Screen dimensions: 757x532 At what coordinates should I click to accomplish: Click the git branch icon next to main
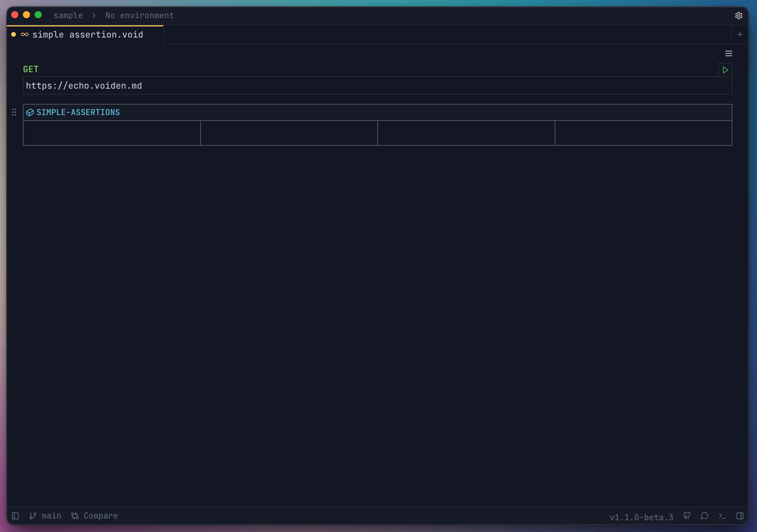(x=33, y=516)
